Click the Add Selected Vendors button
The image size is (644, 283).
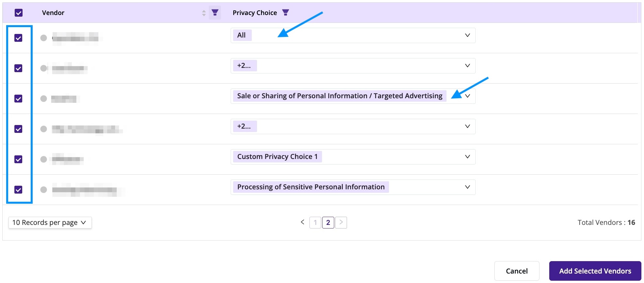pos(595,271)
